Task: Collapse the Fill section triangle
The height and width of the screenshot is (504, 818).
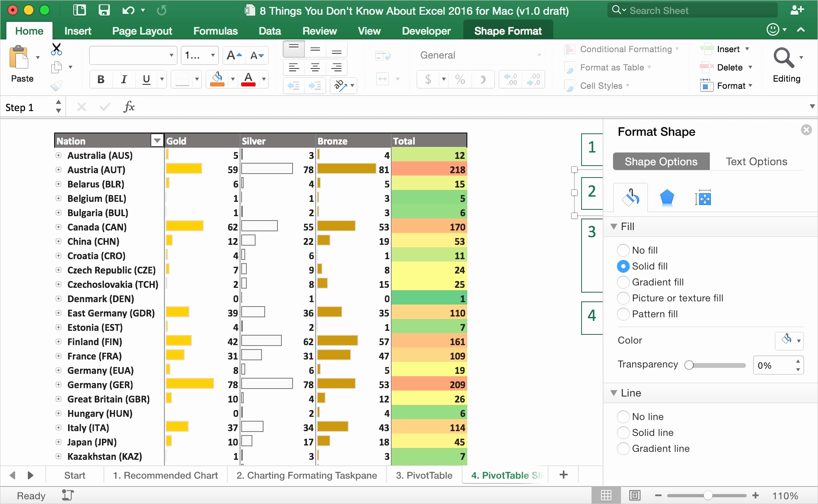Action: tap(614, 227)
